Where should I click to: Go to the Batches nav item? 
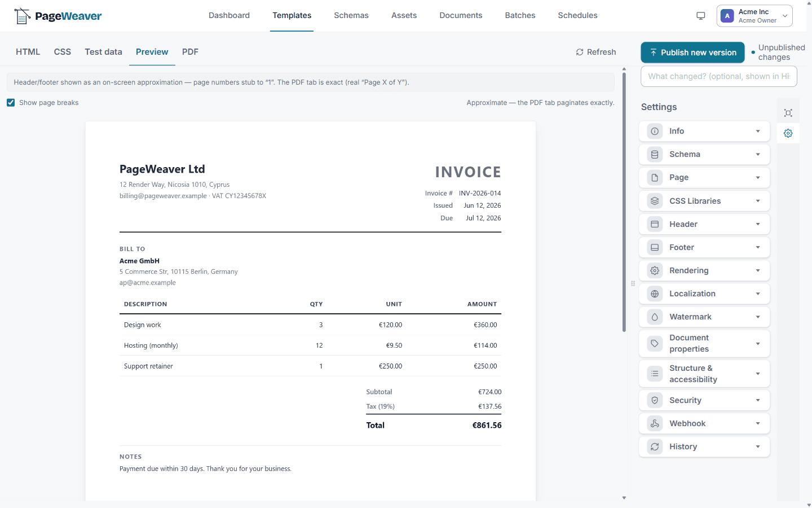click(520, 15)
